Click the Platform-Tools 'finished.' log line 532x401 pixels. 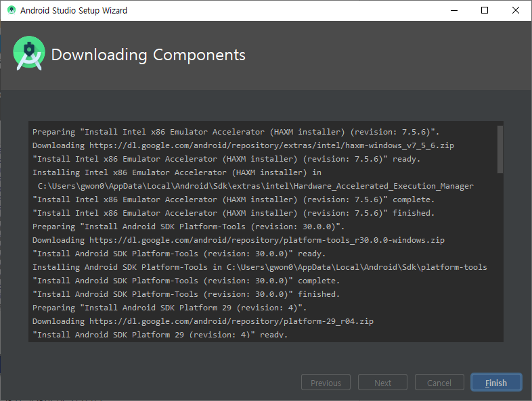pyautogui.click(x=186, y=294)
